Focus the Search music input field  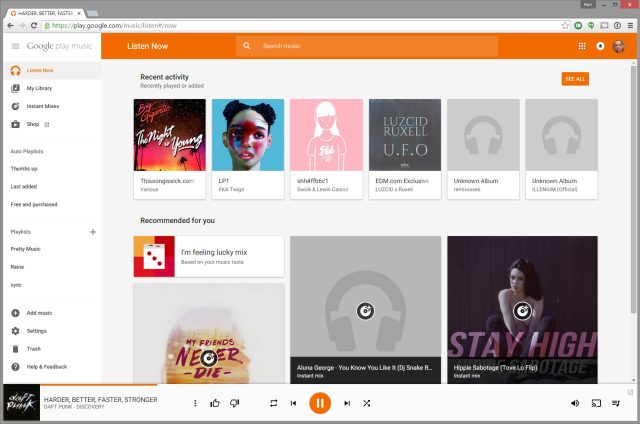(x=367, y=46)
